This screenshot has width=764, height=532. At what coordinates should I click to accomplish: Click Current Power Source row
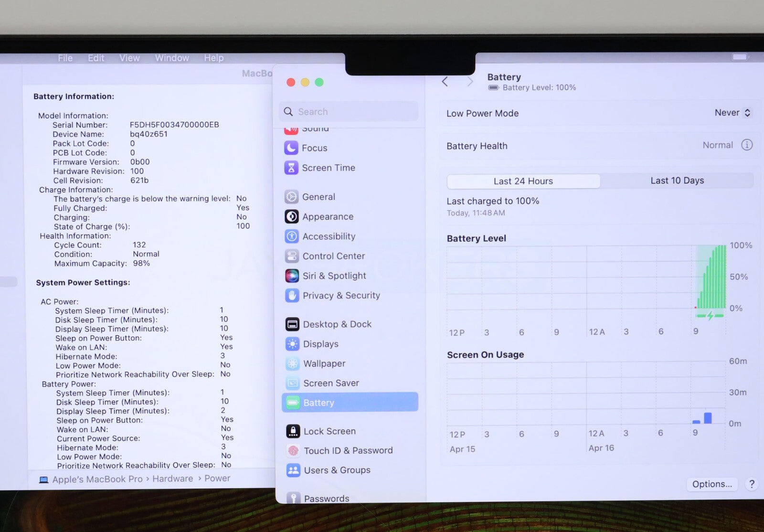[x=145, y=438]
